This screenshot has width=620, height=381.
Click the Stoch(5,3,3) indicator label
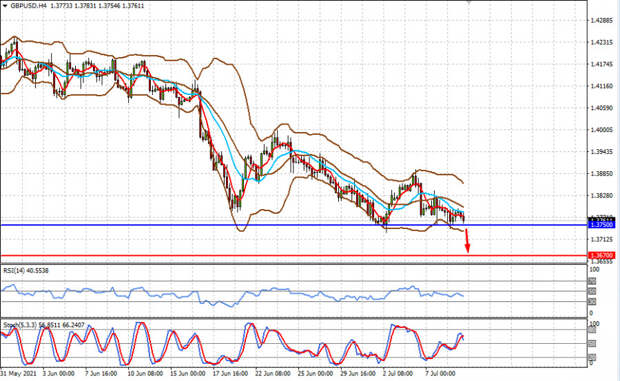(x=43, y=325)
